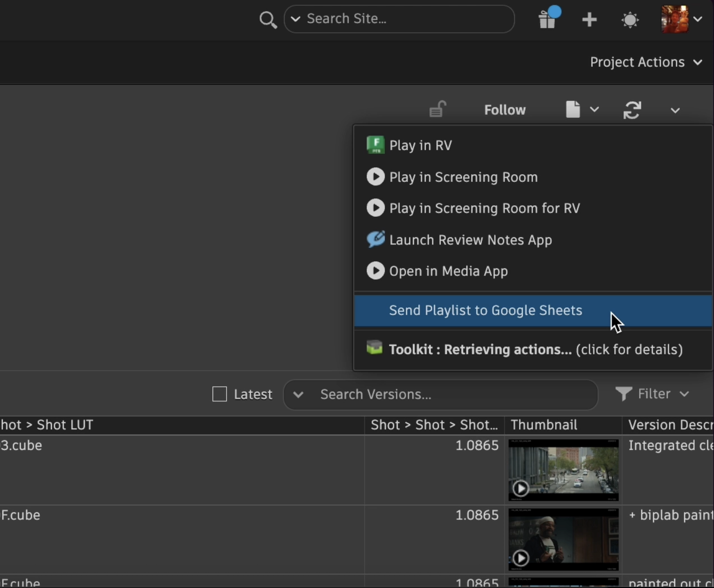Select Launch Review Notes App
Screen dimensions: 714x588
(470, 240)
